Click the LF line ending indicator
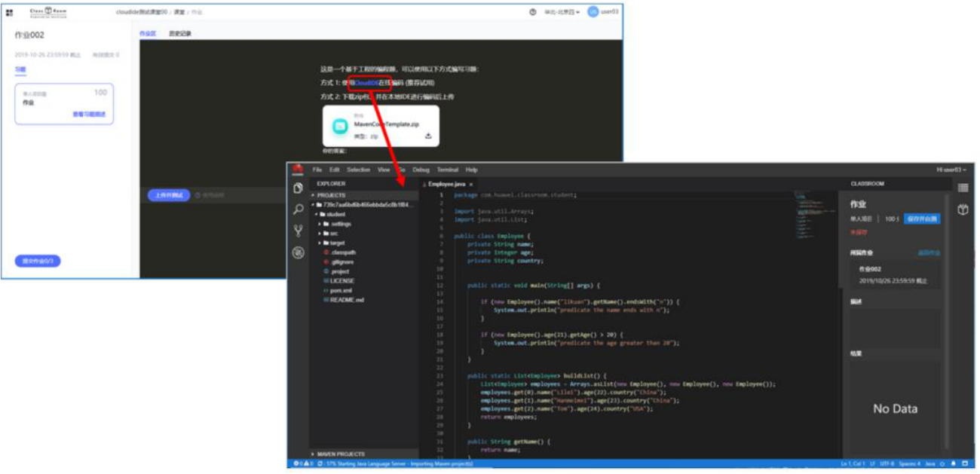 [x=872, y=463]
